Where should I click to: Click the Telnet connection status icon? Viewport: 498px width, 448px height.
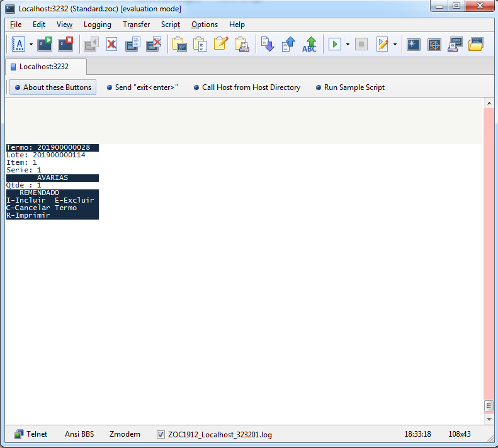coord(18,434)
